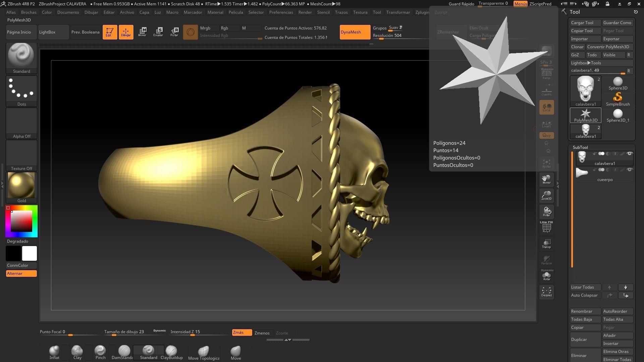
Task: Click the LightBox button
Action: [53, 32]
